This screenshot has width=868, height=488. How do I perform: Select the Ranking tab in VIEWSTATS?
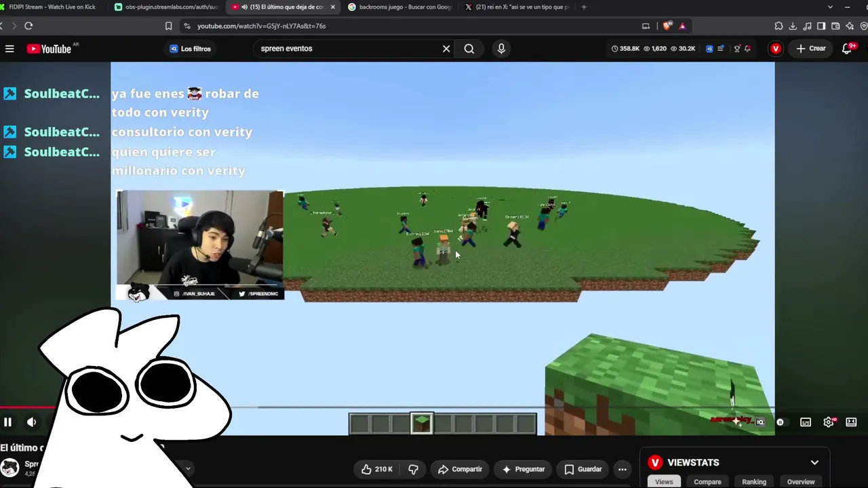pyautogui.click(x=754, y=482)
